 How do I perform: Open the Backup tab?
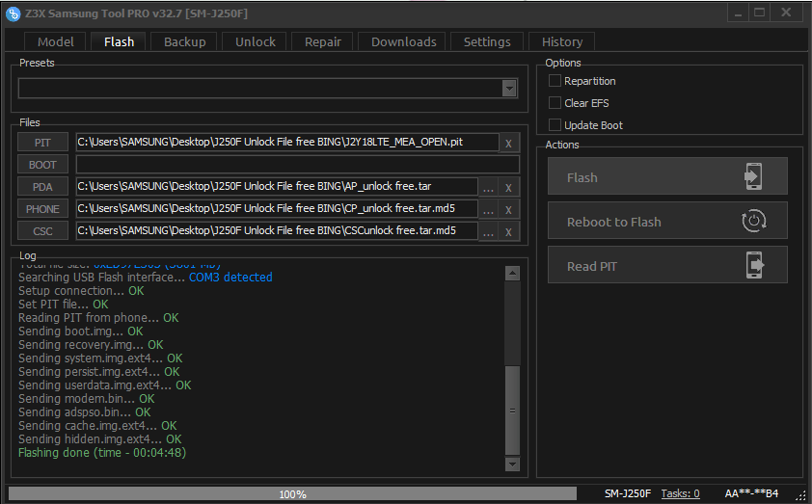point(184,41)
